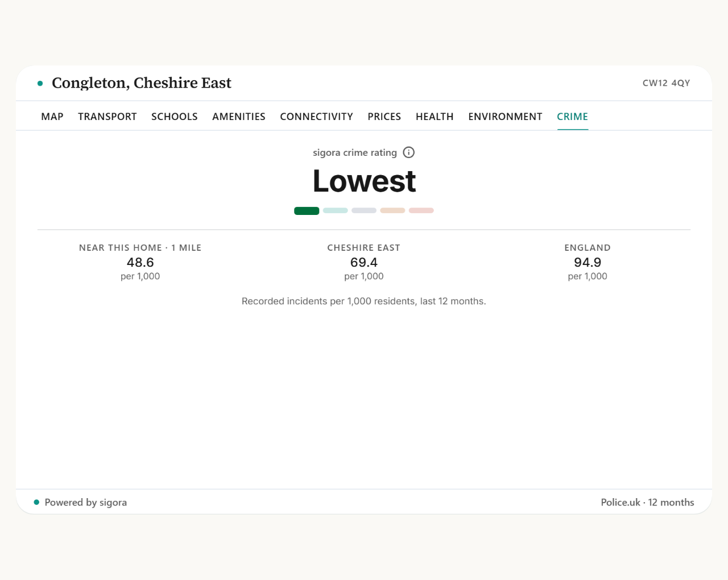Click the dark green Lowest rating segment
The height and width of the screenshot is (580, 728).
pyautogui.click(x=307, y=211)
